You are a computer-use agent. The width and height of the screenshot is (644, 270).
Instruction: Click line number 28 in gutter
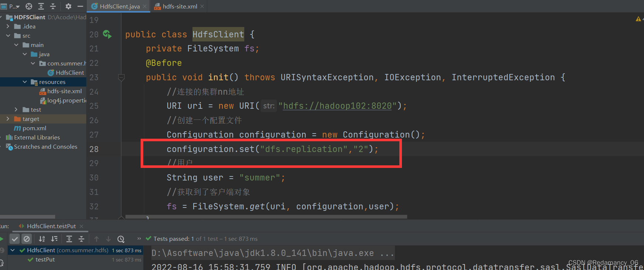pyautogui.click(x=94, y=149)
